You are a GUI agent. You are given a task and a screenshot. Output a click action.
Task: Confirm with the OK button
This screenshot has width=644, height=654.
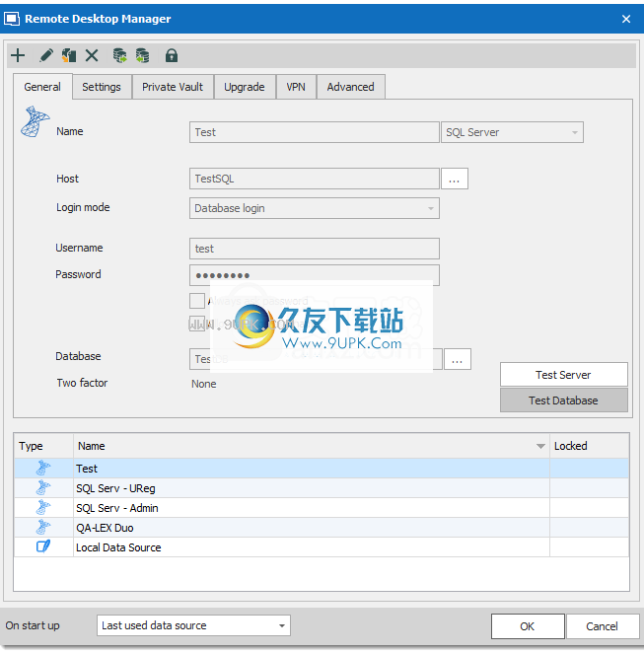[528, 626]
